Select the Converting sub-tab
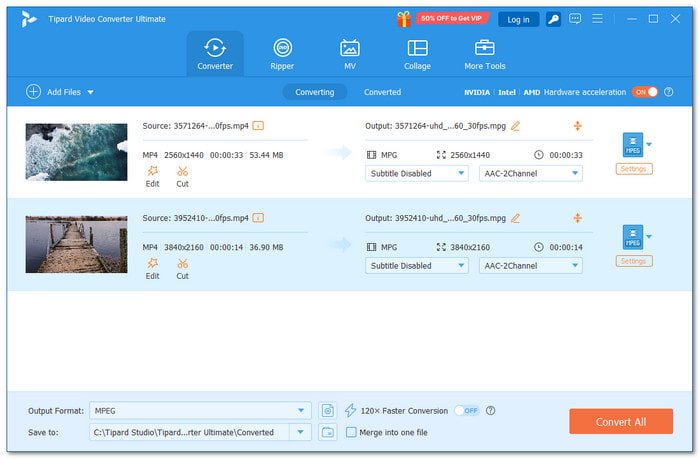The height and width of the screenshot is (459, 700). point(314,92)
